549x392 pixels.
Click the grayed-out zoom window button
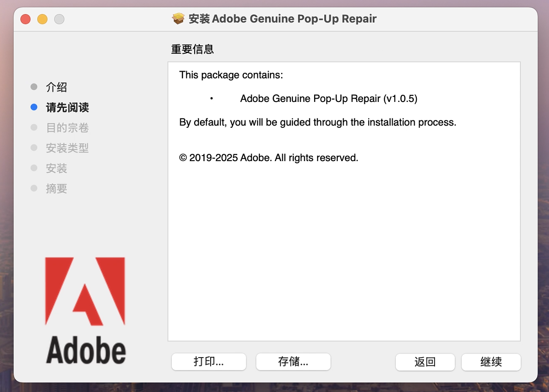[x=59, y=19]
